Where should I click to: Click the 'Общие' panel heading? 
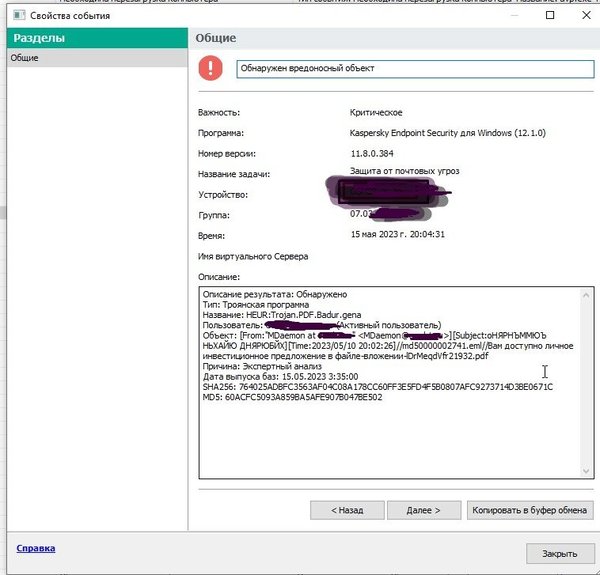pos(216,38)
